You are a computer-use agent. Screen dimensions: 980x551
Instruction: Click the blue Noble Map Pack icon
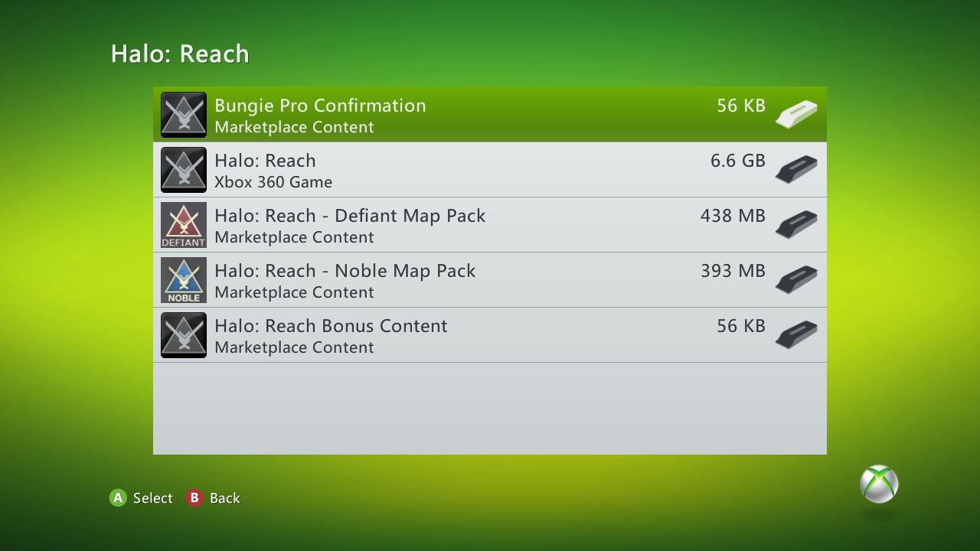pos(184,280)
